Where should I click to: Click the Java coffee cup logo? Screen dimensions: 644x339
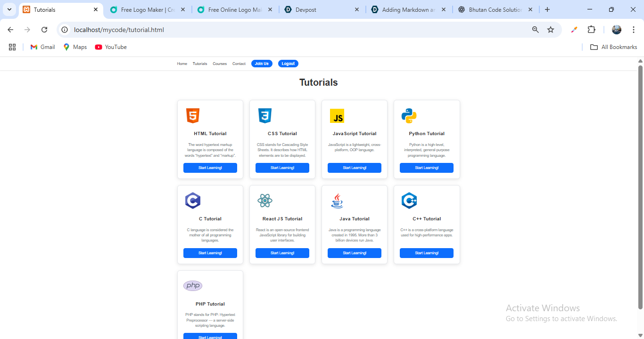(x=337, y=201)
